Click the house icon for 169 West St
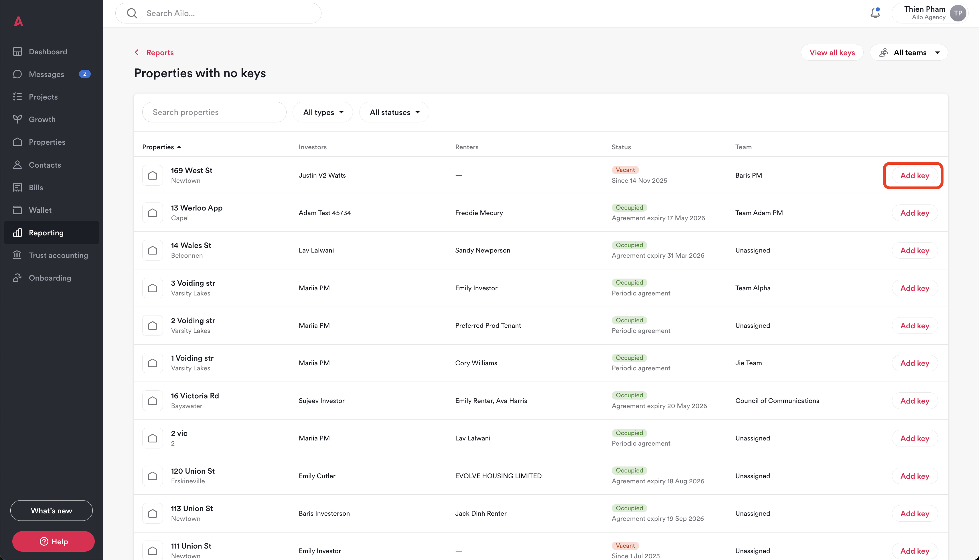 coord(152,175)
